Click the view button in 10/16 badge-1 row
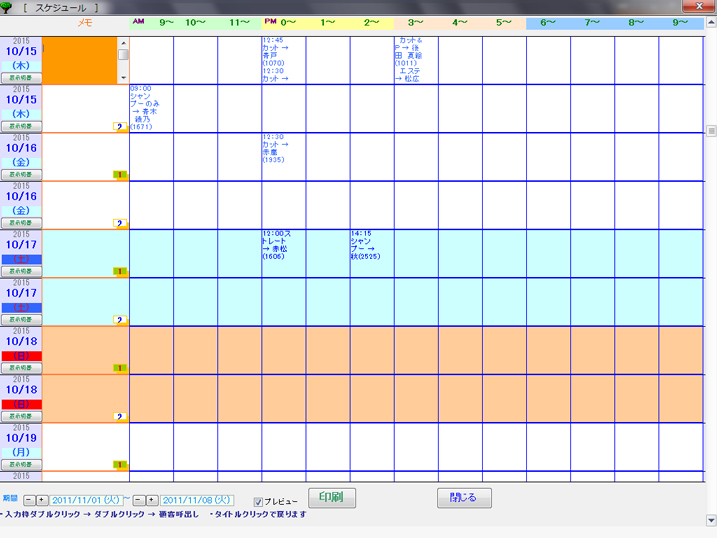This screenshot has height=538, width=717. tap(21, 175)
